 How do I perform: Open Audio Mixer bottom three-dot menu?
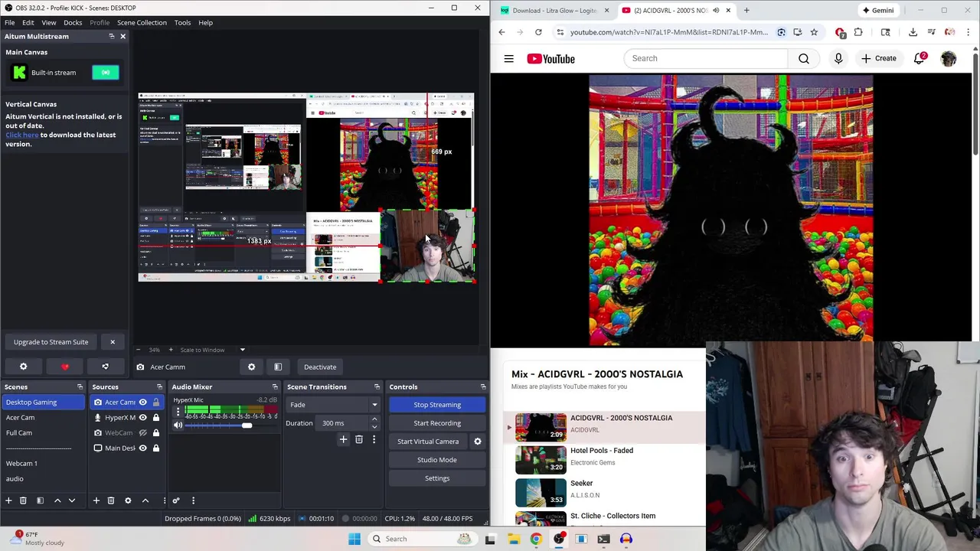point(193,500)
